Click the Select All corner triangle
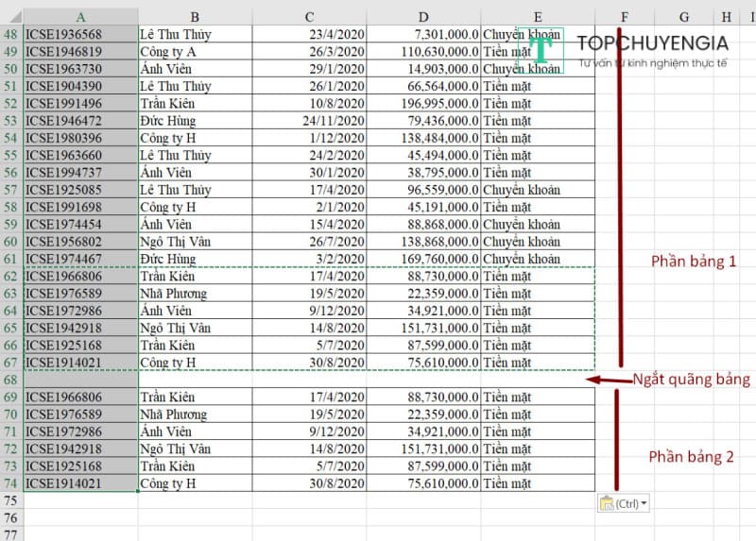Screen dimensions: 756x541 [11, 16]
